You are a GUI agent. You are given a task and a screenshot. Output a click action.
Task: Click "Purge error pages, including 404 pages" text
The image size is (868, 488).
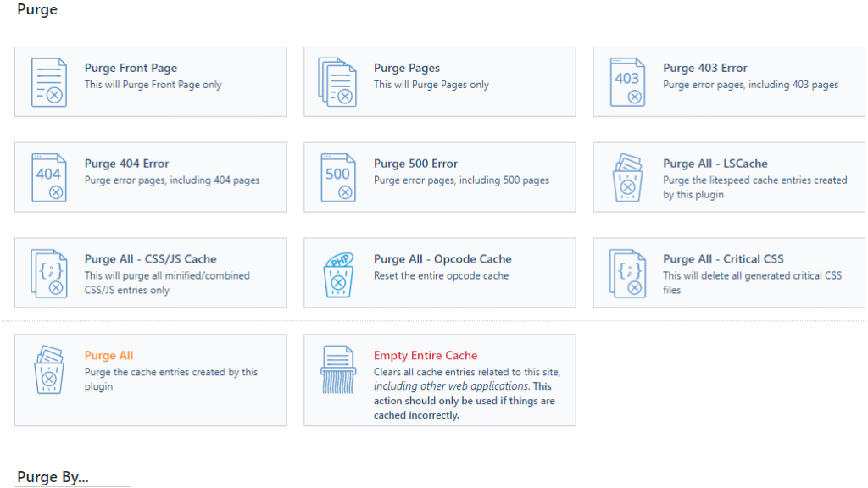(172, 180)
